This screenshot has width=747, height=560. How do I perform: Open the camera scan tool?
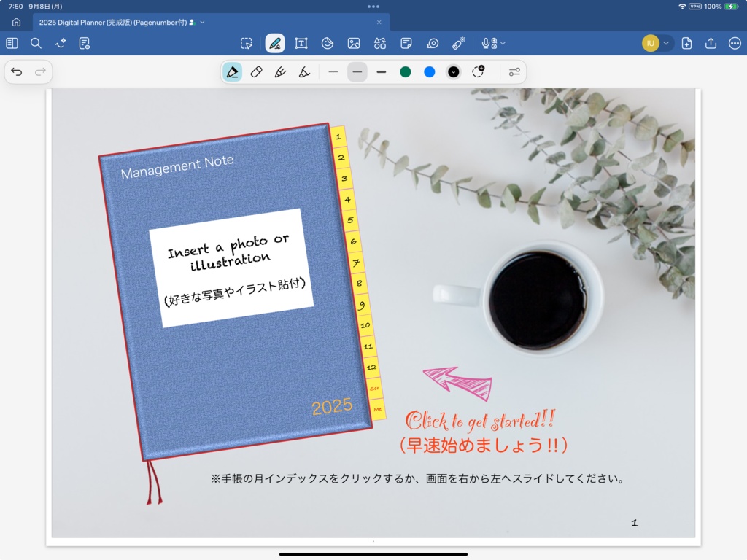433,43
